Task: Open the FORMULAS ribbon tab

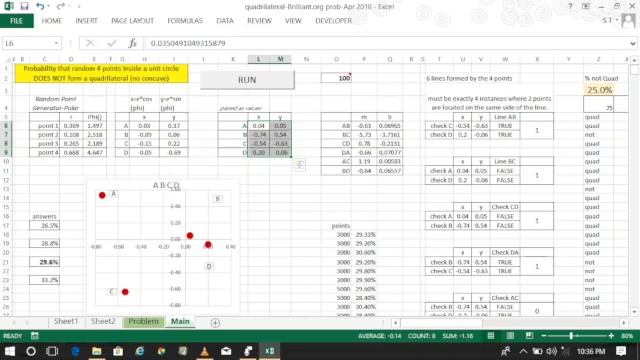Action: [185, 21]
